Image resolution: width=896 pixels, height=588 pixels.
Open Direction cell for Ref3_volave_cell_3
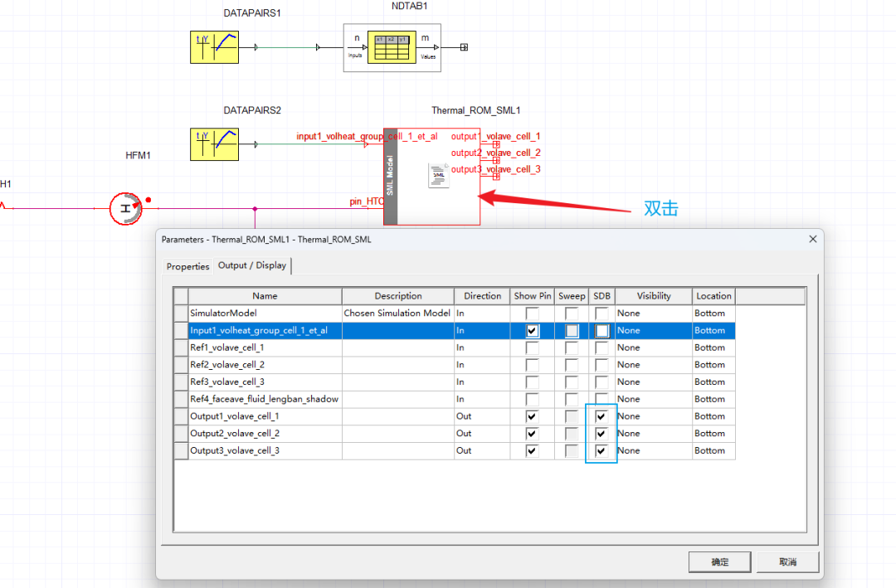pos(482,382)
